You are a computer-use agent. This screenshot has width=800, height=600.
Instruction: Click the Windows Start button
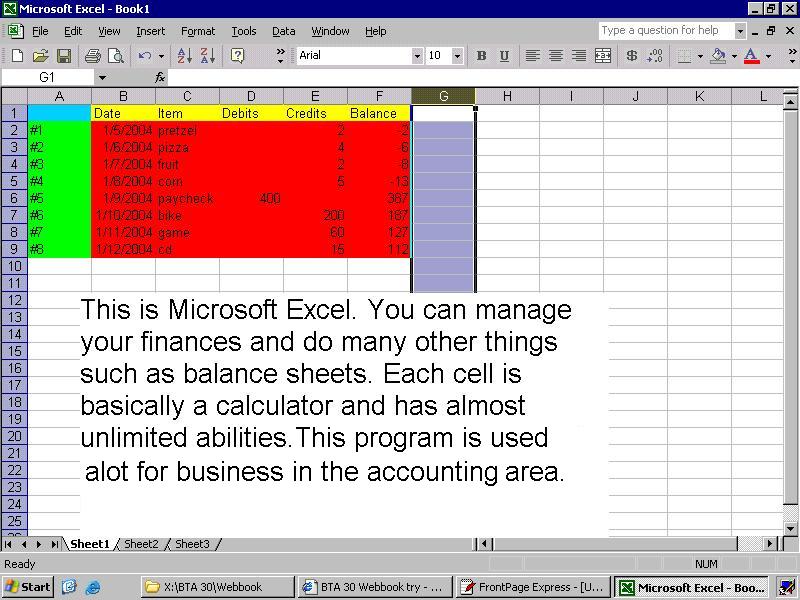point(28,587)
